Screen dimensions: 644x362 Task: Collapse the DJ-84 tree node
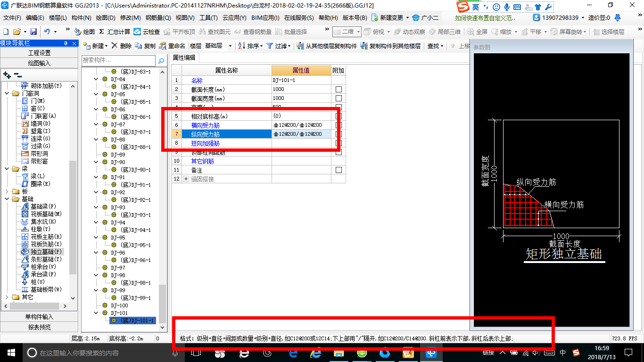97,79
